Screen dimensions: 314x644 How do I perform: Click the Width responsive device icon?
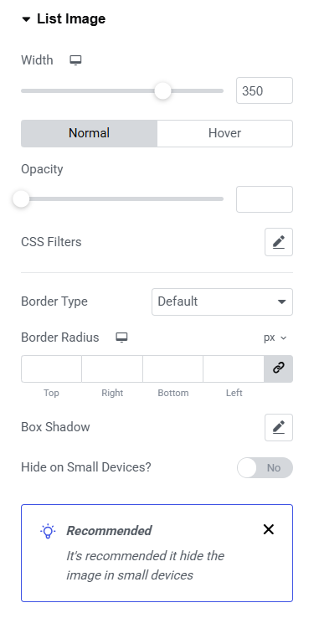point(75,60)
